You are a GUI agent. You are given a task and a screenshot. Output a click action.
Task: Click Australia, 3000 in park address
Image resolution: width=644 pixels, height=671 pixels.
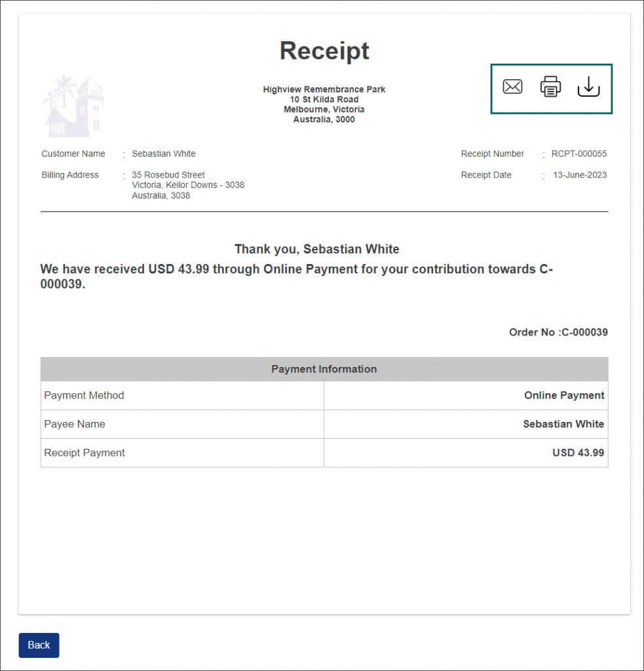click(x=324, y=119)
